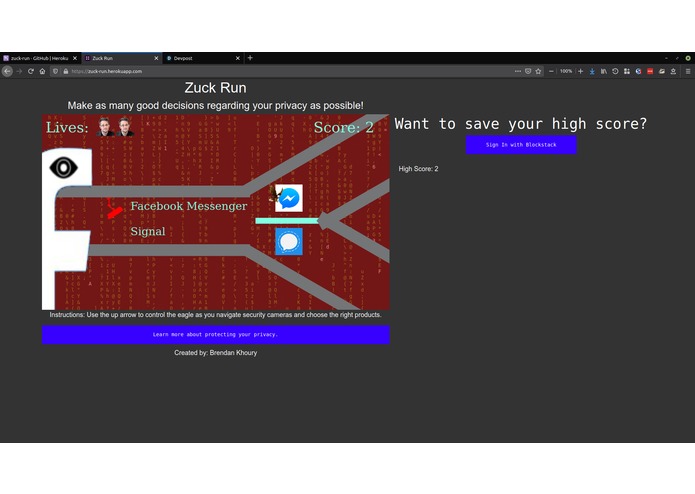The width and height of the screenshot is (695, 494).
Task: Click the game instructions text
Action: (215, 315)
